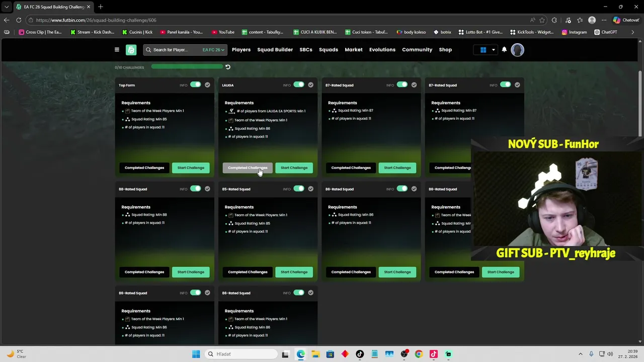
Task: Open INFO for the Top Form card
Action: pyautogui.click(x=184, y=85)
